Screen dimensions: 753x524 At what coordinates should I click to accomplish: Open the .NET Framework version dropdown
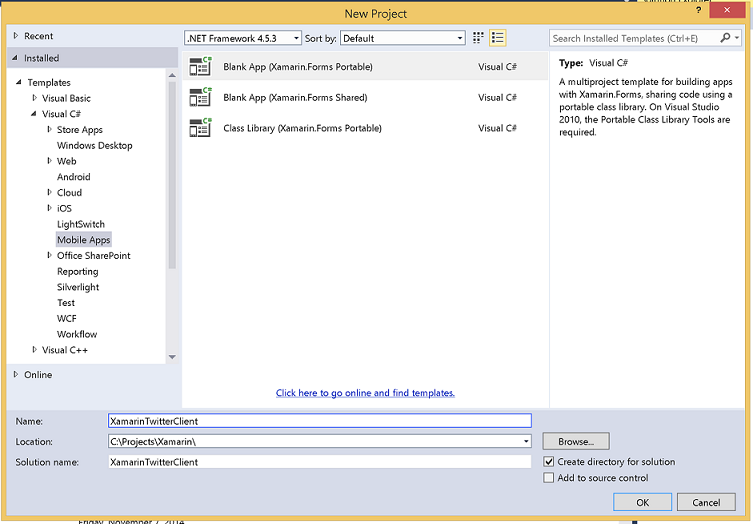coord(243,38)
